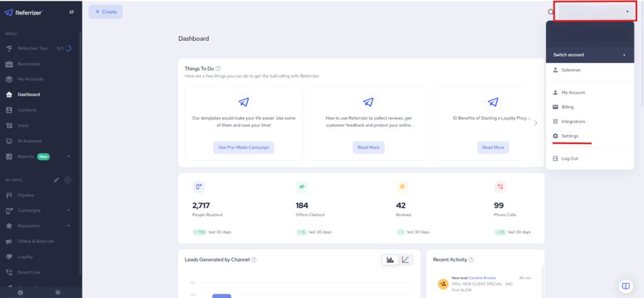Click the Use Pre-Made Campaign button

[243, 147]
